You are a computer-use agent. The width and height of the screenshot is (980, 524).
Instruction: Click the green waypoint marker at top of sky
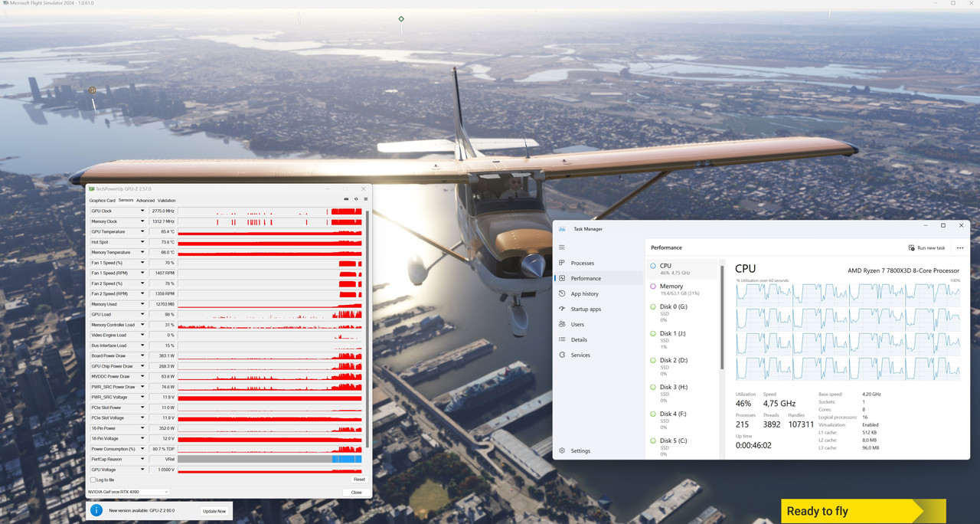pos(401,18)
